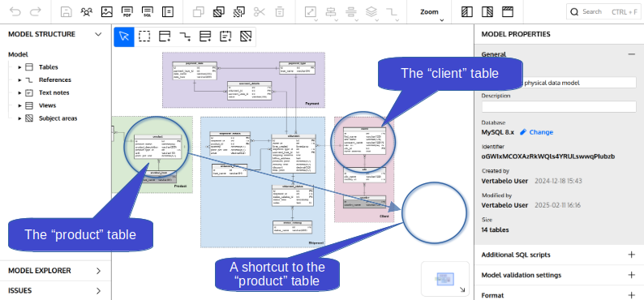Collapse the General section with the minus button
The width and height of the screenshot is (644, 300).
631,54
